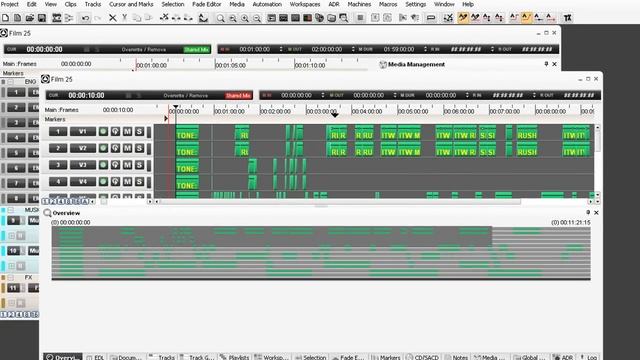Viewport: 640px width, 360px height.
Task: Click the stepper beside back window 00:01:00:00 timecode
Action: [x=281, y=49]
